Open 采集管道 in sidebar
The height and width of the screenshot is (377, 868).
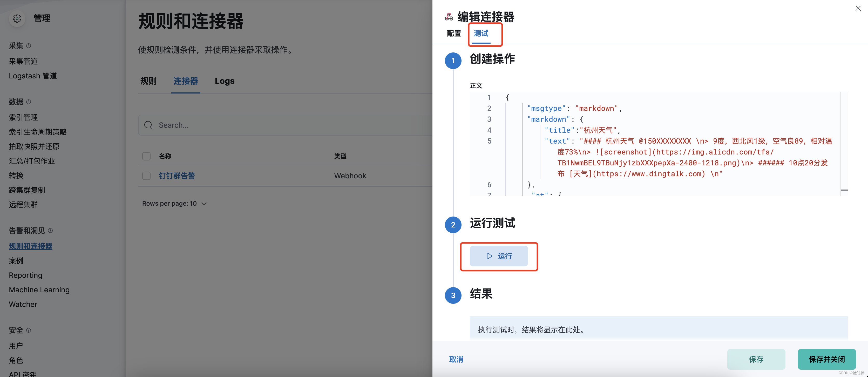[x=23, y=61]
